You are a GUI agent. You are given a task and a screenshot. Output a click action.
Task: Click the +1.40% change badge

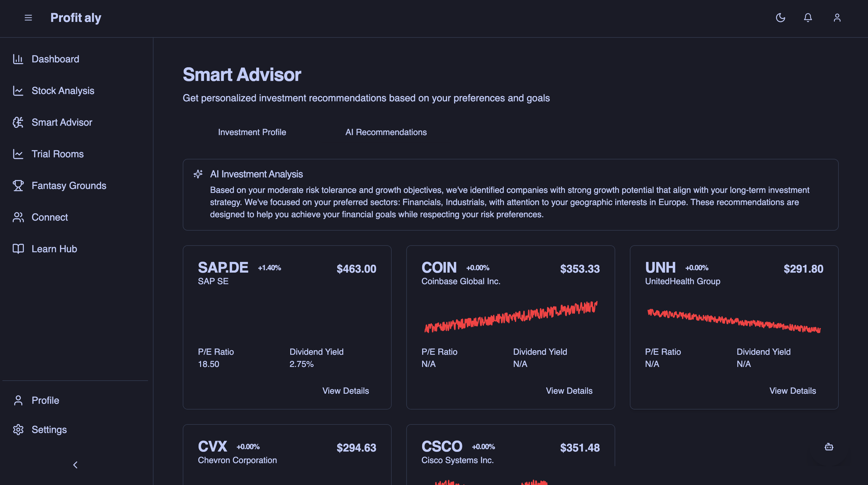tap(270, 268)
